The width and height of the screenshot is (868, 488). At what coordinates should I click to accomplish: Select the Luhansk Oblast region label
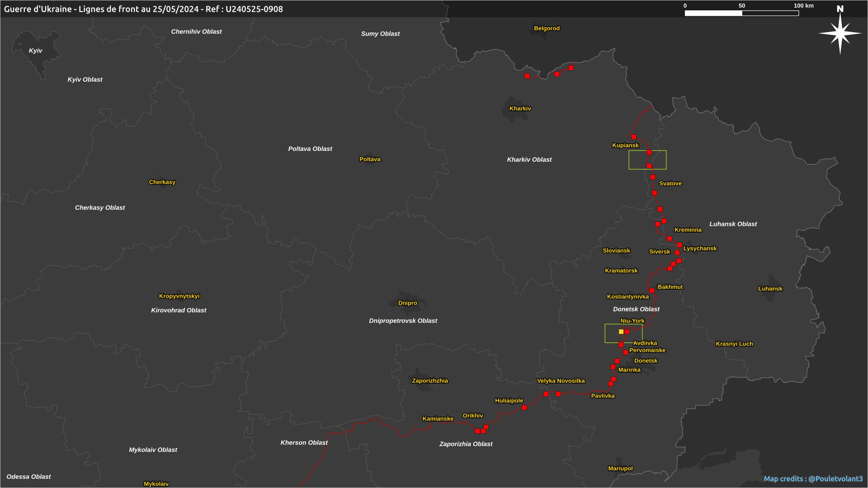[733, 224]
